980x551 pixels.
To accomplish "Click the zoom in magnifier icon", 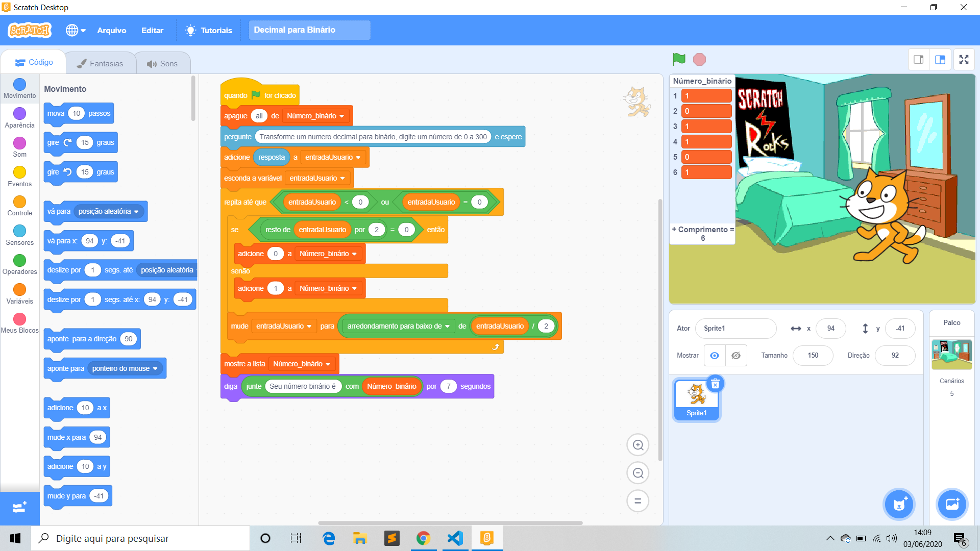I will (x=639, y=445).
